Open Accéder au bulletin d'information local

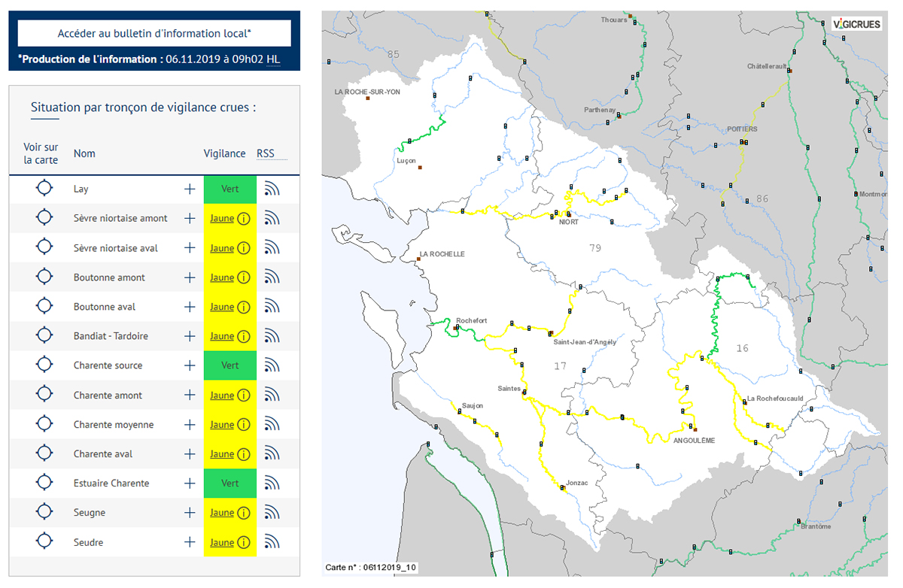tap(154, 34)
